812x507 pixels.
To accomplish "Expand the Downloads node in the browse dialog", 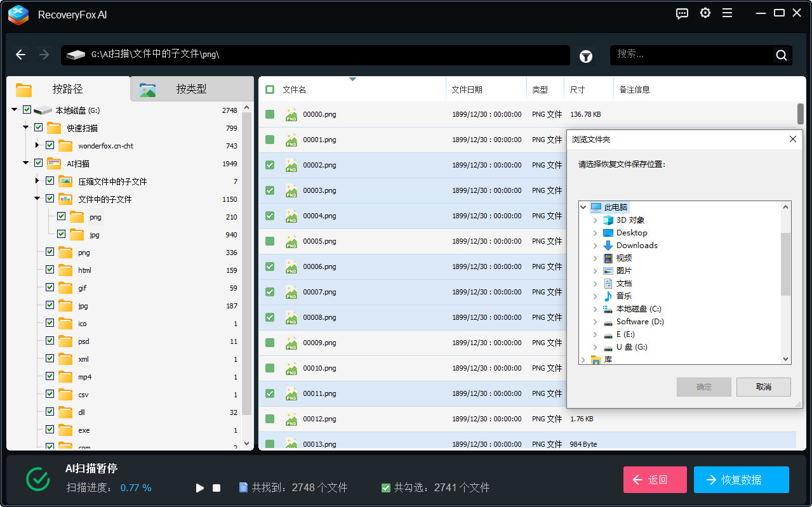I will (x=596, y=245).
